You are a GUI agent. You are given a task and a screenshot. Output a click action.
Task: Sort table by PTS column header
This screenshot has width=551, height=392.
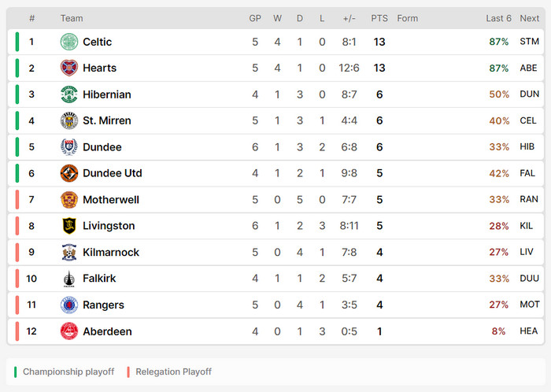379,18
